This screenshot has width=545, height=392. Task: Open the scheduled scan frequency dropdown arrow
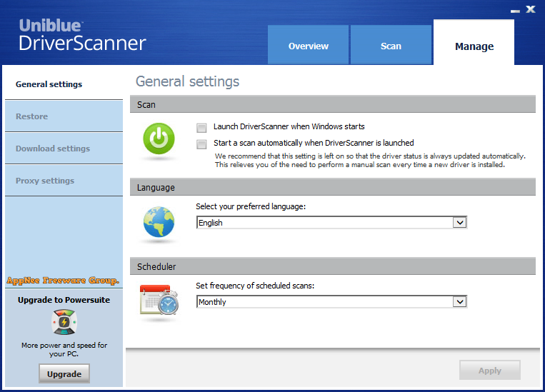459,301
